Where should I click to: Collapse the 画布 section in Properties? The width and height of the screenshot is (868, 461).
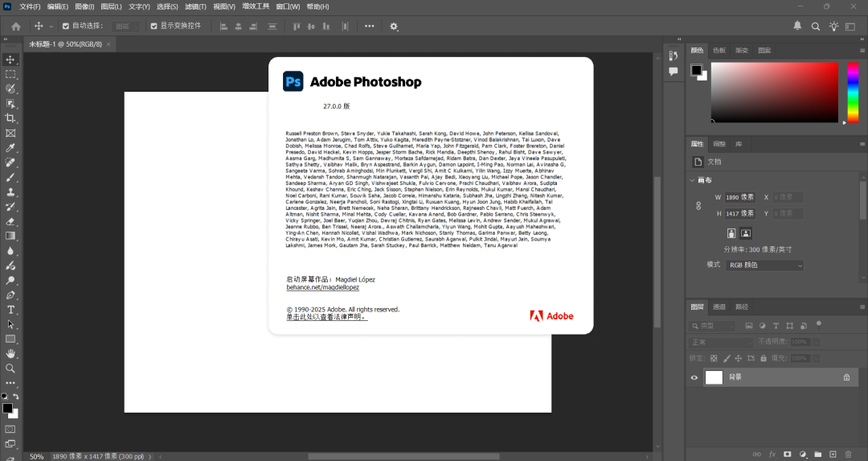click(x=694, y=180)
